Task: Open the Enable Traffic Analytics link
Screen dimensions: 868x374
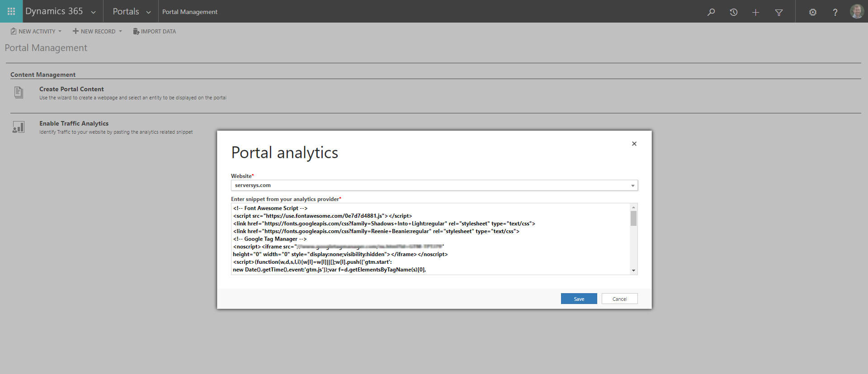Action: (74, 123)
